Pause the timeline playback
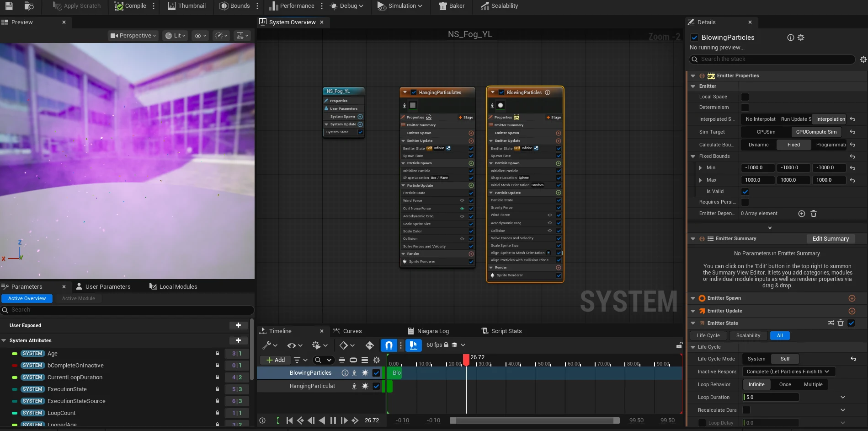The height and width of the screenshot is (431, 868). [333, 420]
